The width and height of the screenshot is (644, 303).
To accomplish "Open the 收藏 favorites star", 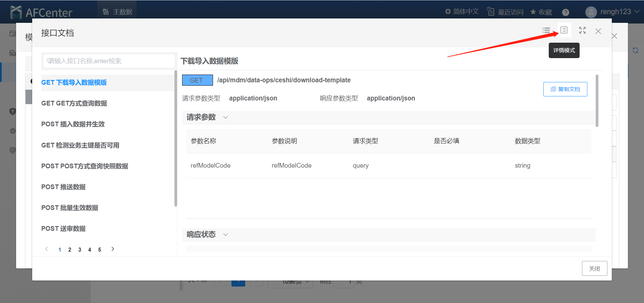I will click(x=541, y=12).
